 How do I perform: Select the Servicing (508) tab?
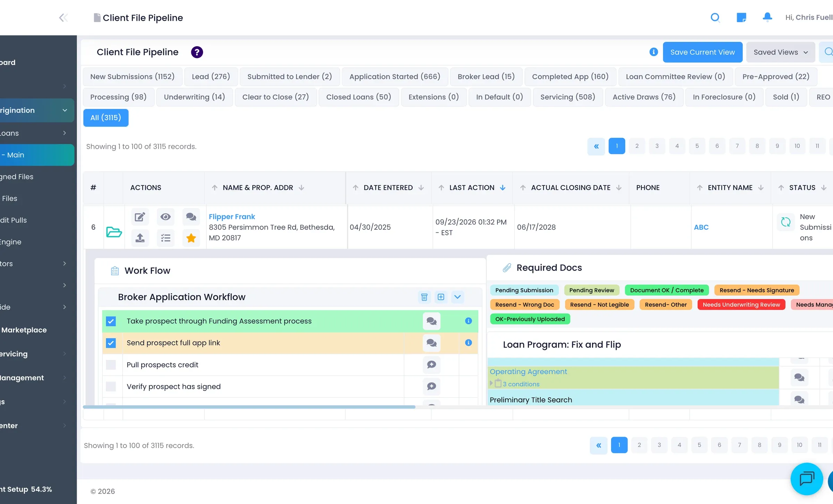click(x=567, y=97)
